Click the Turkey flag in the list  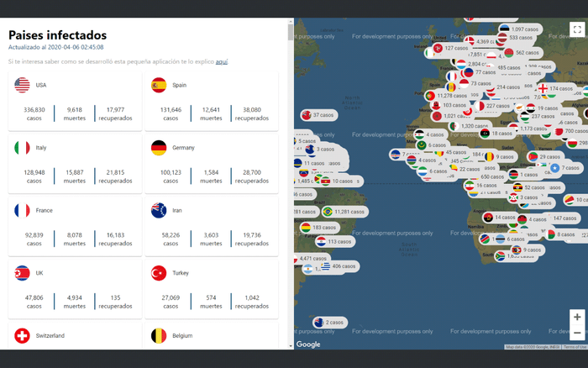[159, 273]
